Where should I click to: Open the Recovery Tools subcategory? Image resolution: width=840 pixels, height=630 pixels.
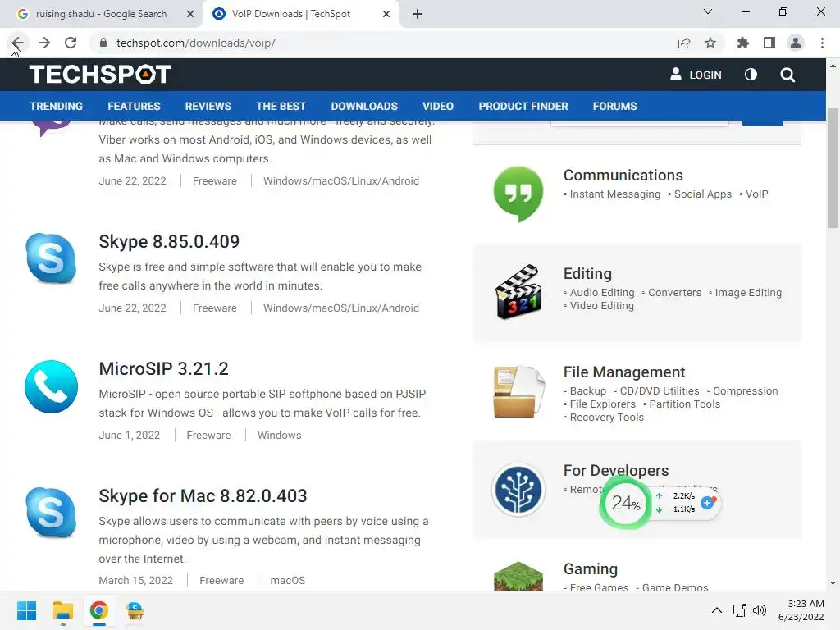[606, 418]
